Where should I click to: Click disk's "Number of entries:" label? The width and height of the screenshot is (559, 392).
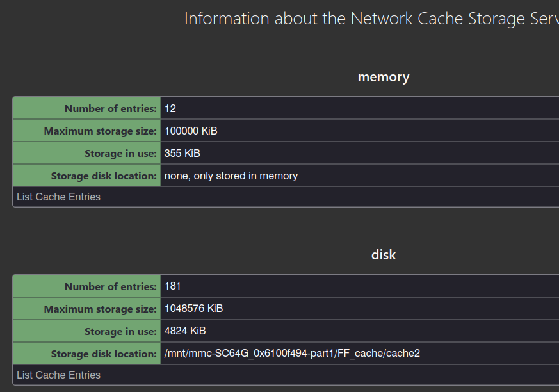coord(110,286)
